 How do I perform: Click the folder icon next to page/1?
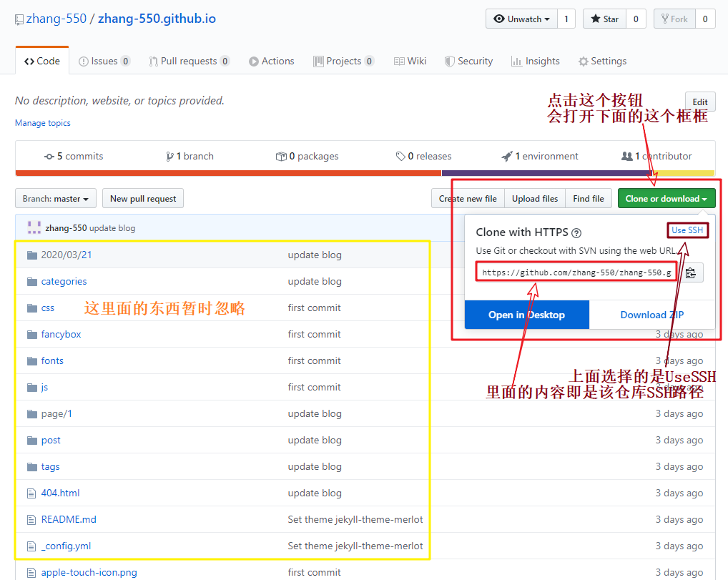pos(32,414)
